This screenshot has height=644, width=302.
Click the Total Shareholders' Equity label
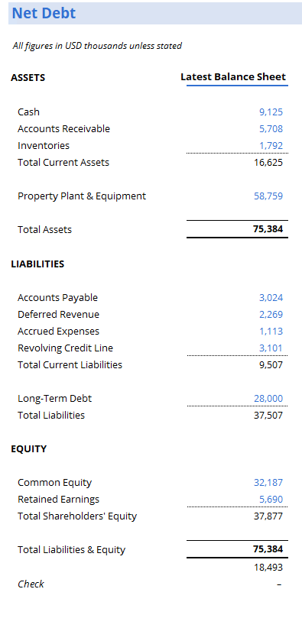pos(77,516)
